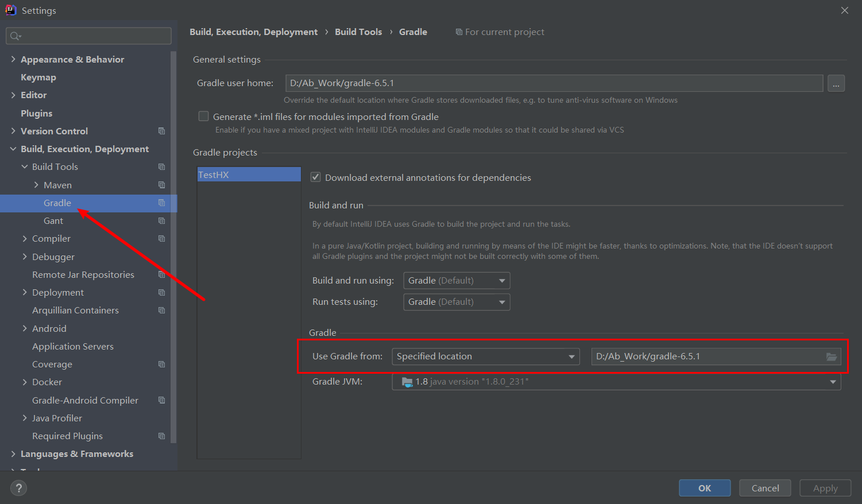Open Run tests using dropdown

(457, 302)
